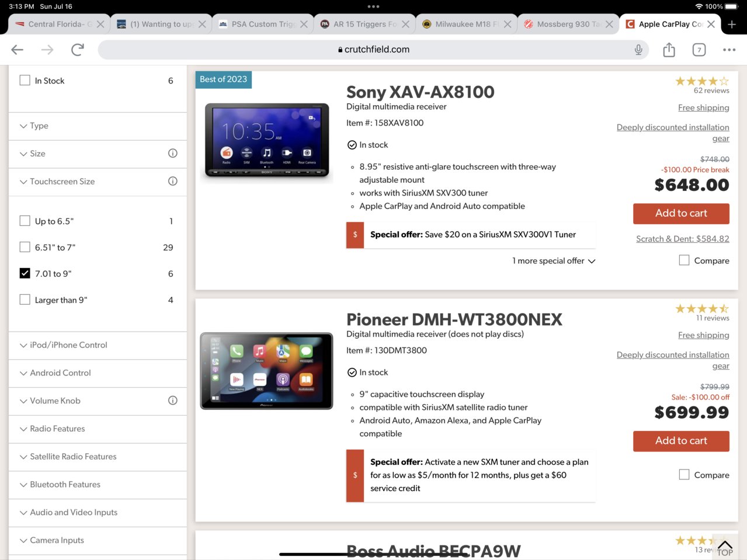Tick Compare for Pioneer DMH-WT3800NEX
Screen dimensions: 747x560
point(684,475)
